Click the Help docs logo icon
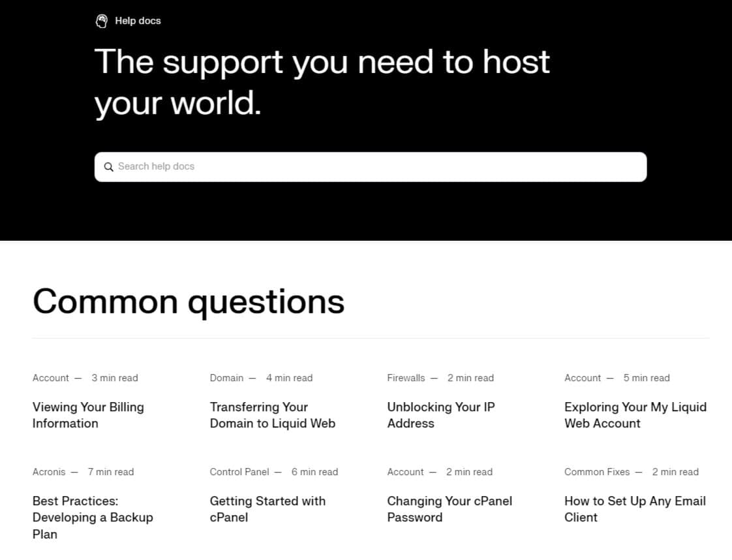The height and width of the screenshot is (560, 732). [x=101, y=21]
